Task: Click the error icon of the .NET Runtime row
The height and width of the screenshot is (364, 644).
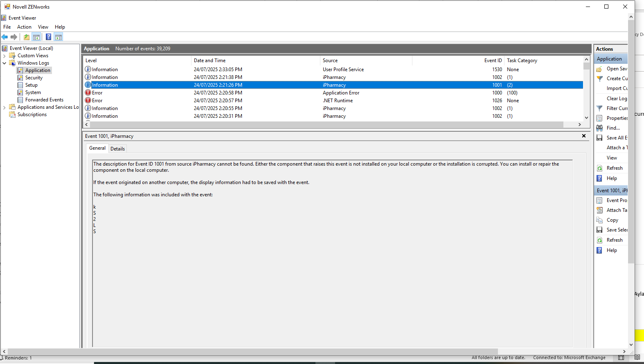Action: (88, 100)
